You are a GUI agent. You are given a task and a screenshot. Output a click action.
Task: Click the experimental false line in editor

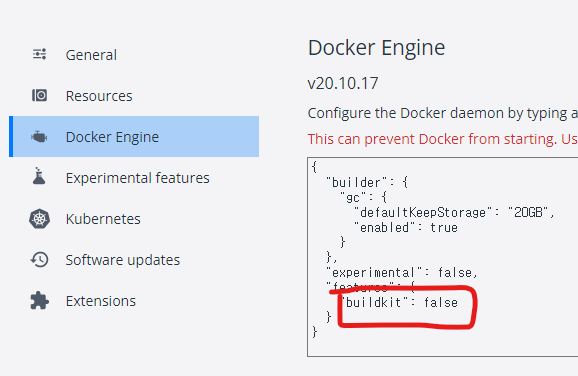[402, 272]
